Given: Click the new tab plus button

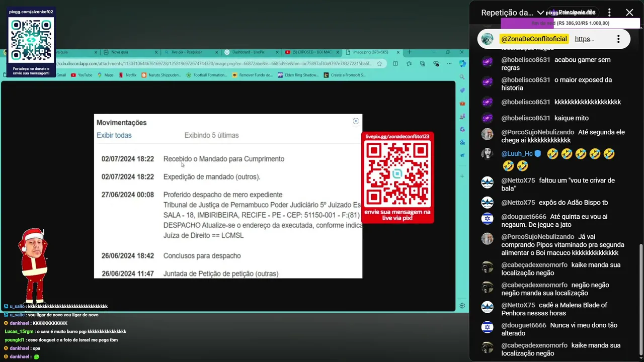Looking at the screenshot, I should coord(410,52).
